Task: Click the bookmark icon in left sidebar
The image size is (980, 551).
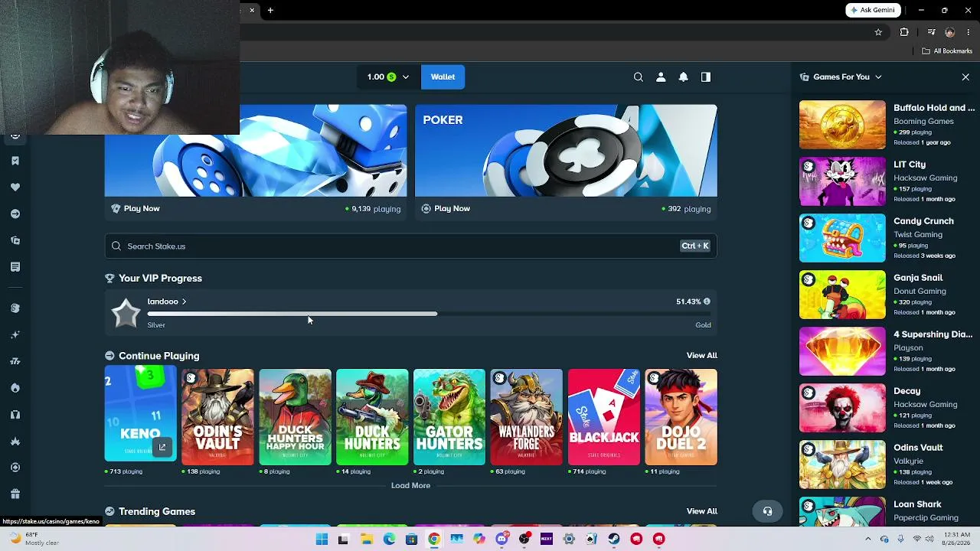Action: click(x=15, y=161)
